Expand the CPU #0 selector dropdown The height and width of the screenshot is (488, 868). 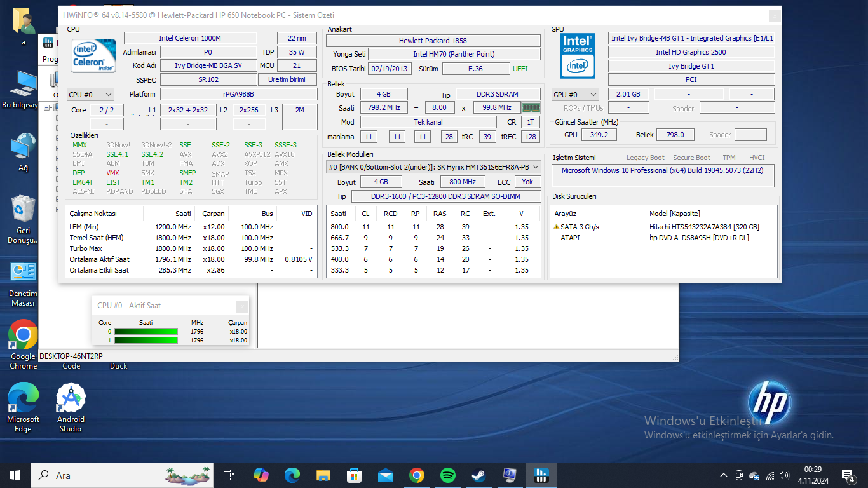pos(90,95)
